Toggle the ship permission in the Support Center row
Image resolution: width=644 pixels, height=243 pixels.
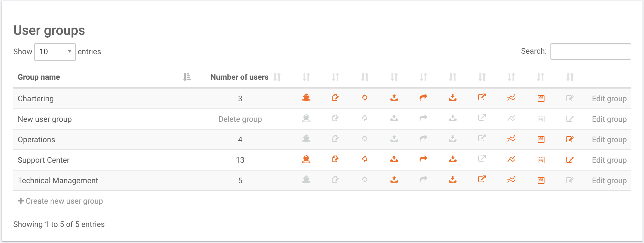click(x=306, y=159)
